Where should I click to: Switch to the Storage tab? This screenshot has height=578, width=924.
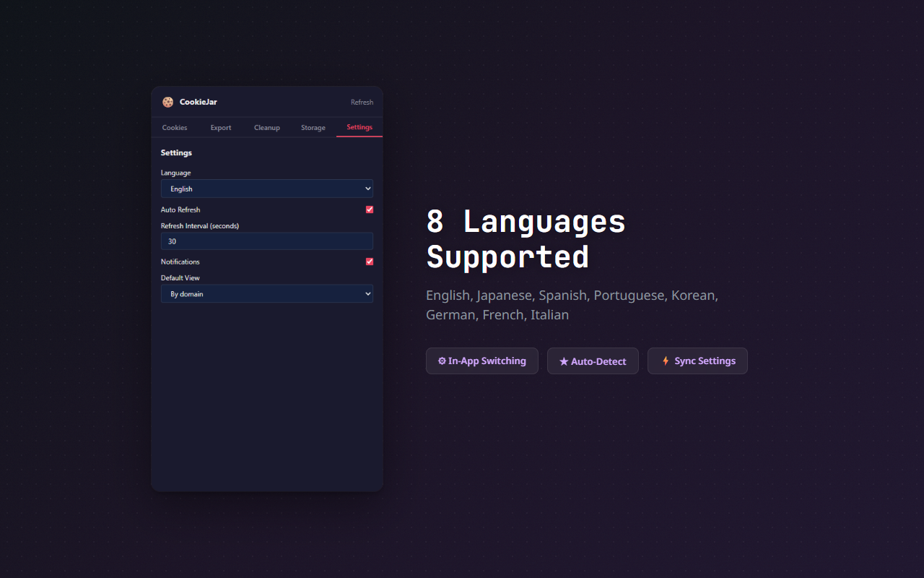(x=313, y=127)
